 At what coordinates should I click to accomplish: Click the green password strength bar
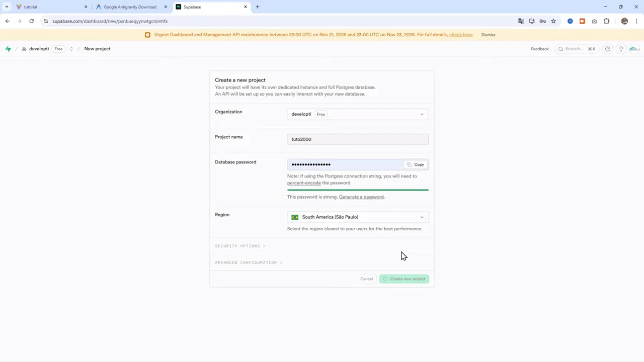pos(357,190)
